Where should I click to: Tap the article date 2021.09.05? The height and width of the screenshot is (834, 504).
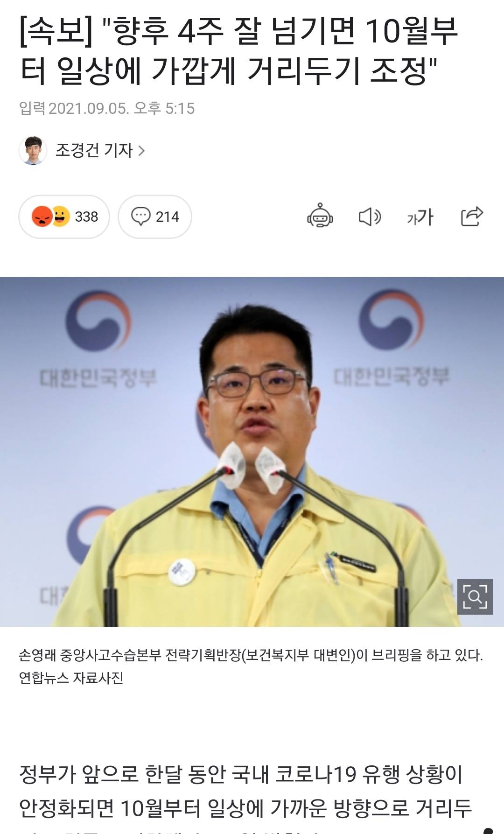tap(89, 109)
